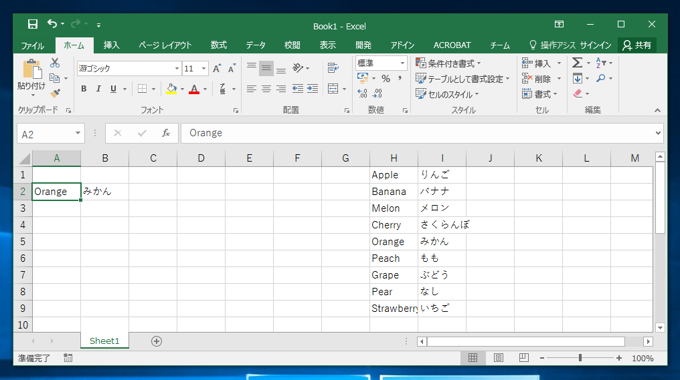Image resolution: width=680 pixels, height=380 pixels.
Task: Click the Decrease Indent icon
Action: (x=298, y=89)
